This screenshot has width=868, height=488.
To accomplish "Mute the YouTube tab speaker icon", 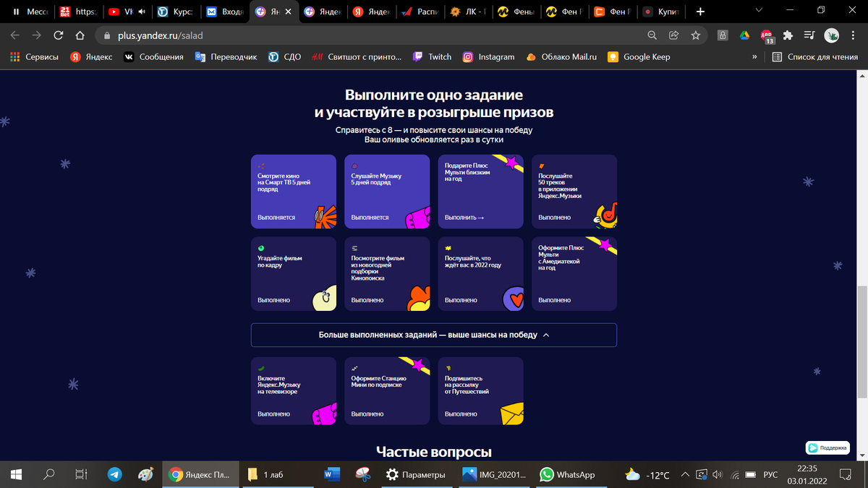I will [x=142, y=12].
